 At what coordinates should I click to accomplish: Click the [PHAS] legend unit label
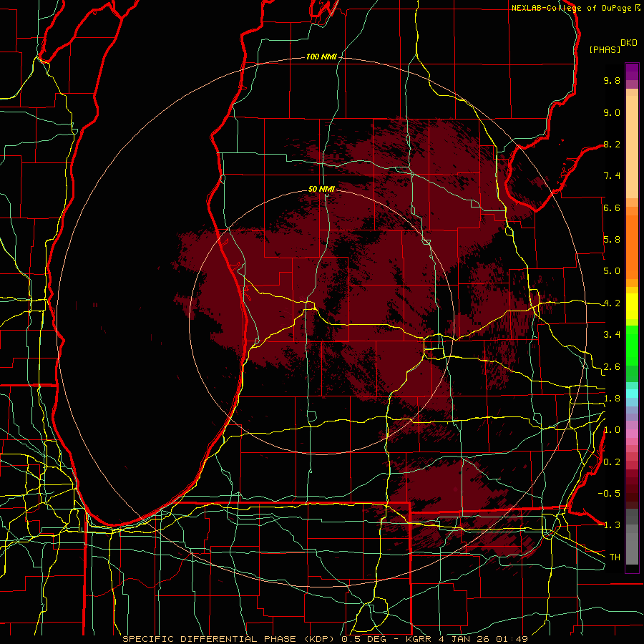[x=605, y=49]
